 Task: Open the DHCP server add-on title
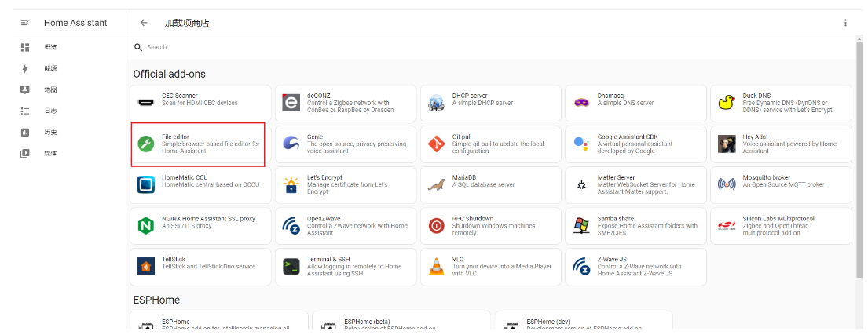tap(470, 96)
